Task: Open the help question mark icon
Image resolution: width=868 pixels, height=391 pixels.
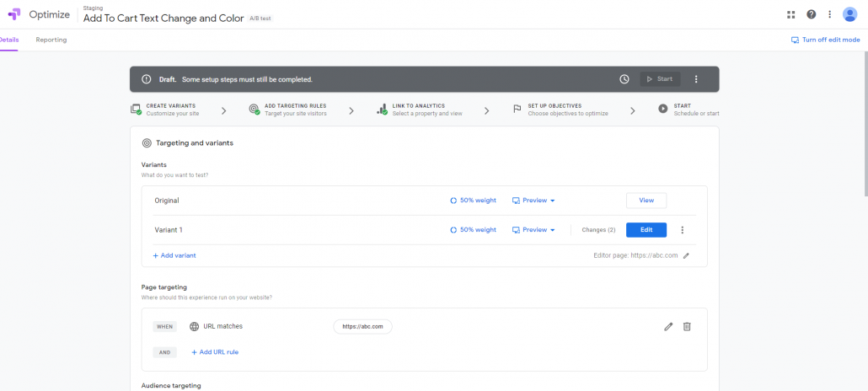Action: click(811, 14)
